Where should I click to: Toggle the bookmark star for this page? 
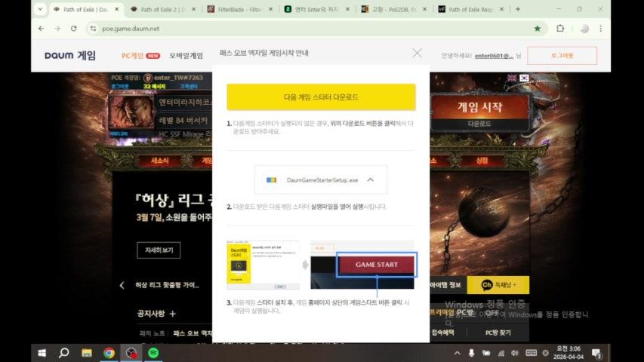538,29
